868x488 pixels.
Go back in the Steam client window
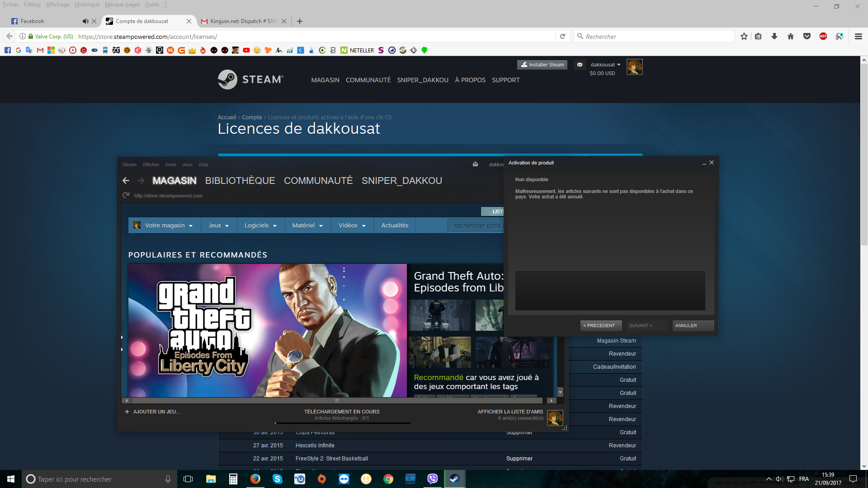(x=126, y=181)
